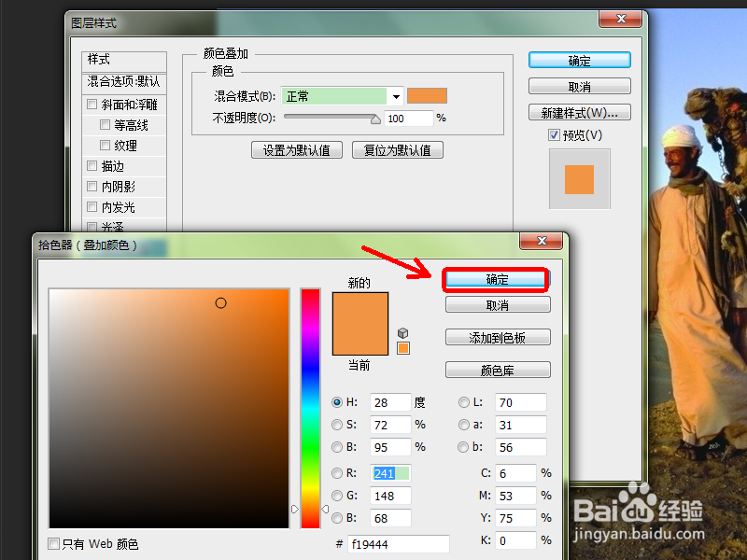Click the Y yellow field showing 75
Viewport: 747px width, 560px height.
515,518
